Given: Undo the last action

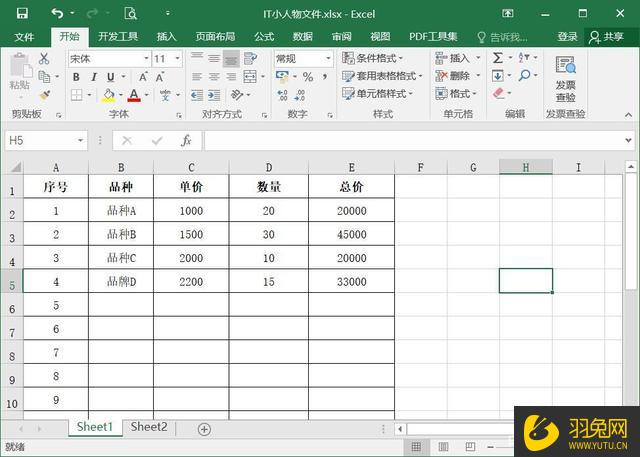Looking at the screenshot, I should click(x=58, y=13).
